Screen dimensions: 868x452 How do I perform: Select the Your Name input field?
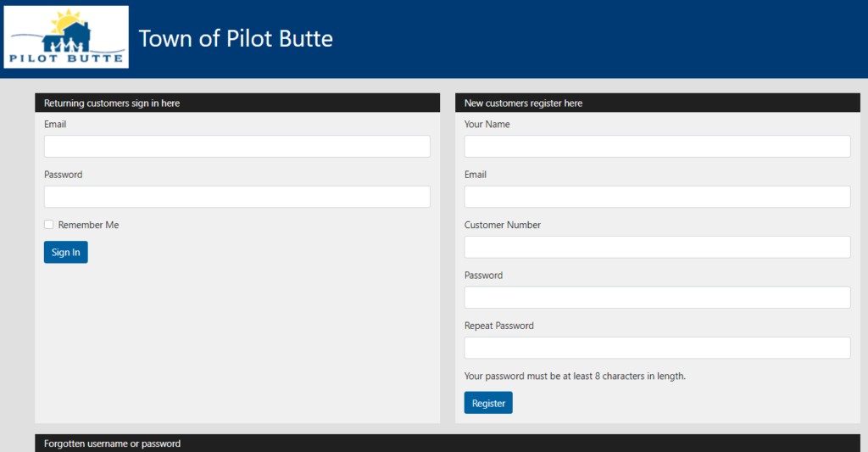[x=657, y=146]
